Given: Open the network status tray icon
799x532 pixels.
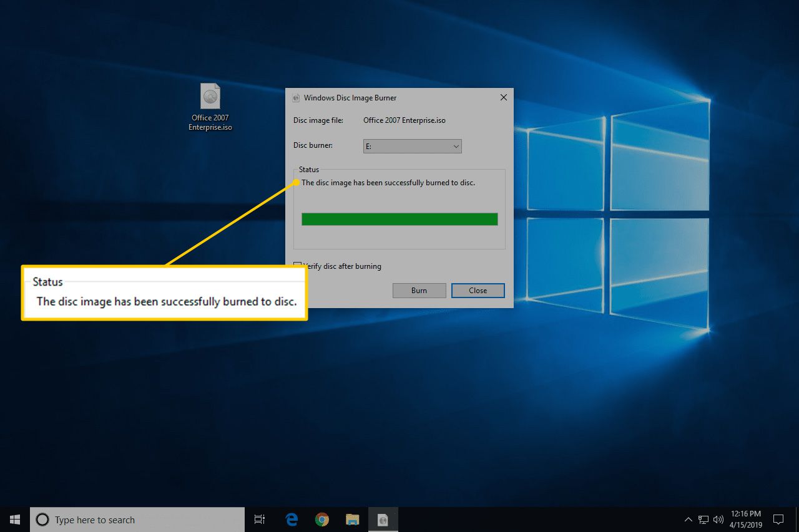Looking at the screenshot, I should (703, 520).
